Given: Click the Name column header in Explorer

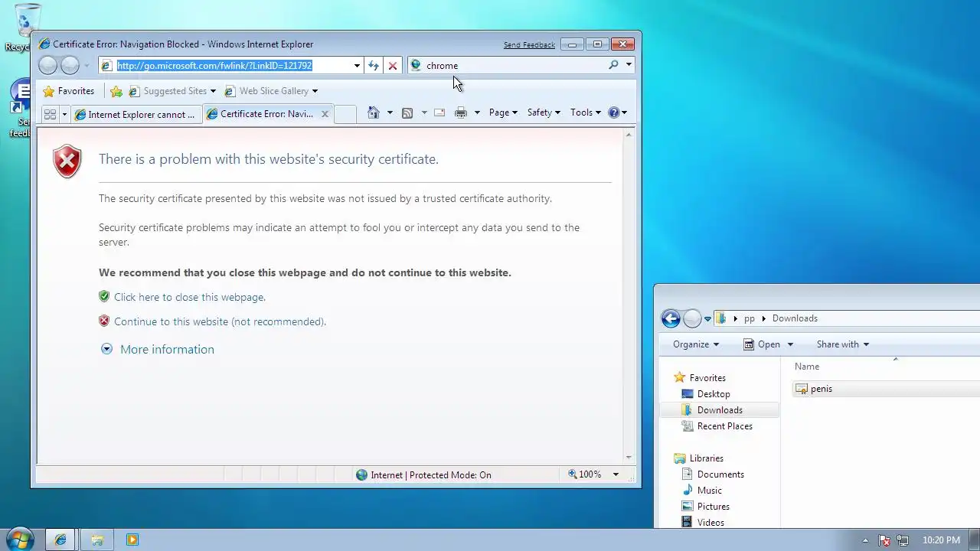Looking at the screenshot, I should coord(807,367).
